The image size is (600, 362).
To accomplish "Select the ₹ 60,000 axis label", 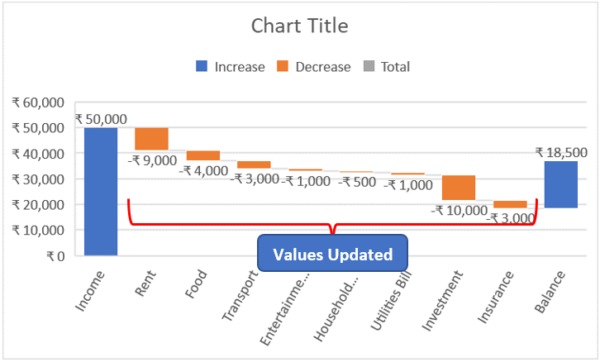I will coord(38,103).
